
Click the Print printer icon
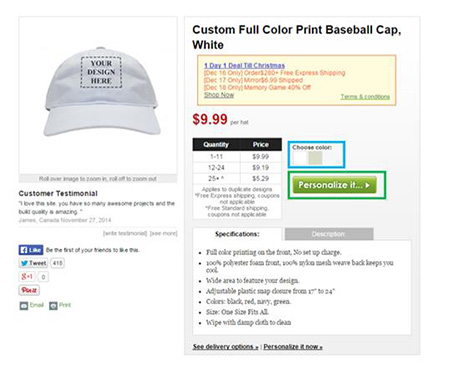pos(53,305)
